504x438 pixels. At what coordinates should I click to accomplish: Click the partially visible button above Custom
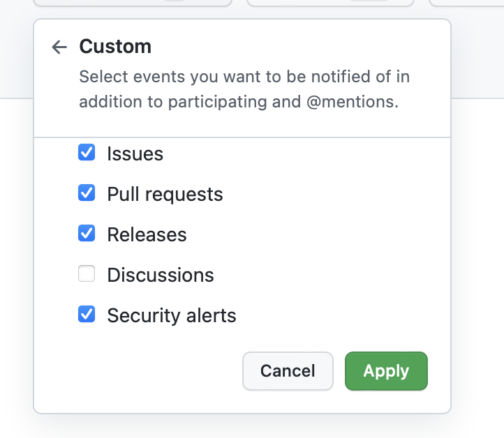pos(133,3)
